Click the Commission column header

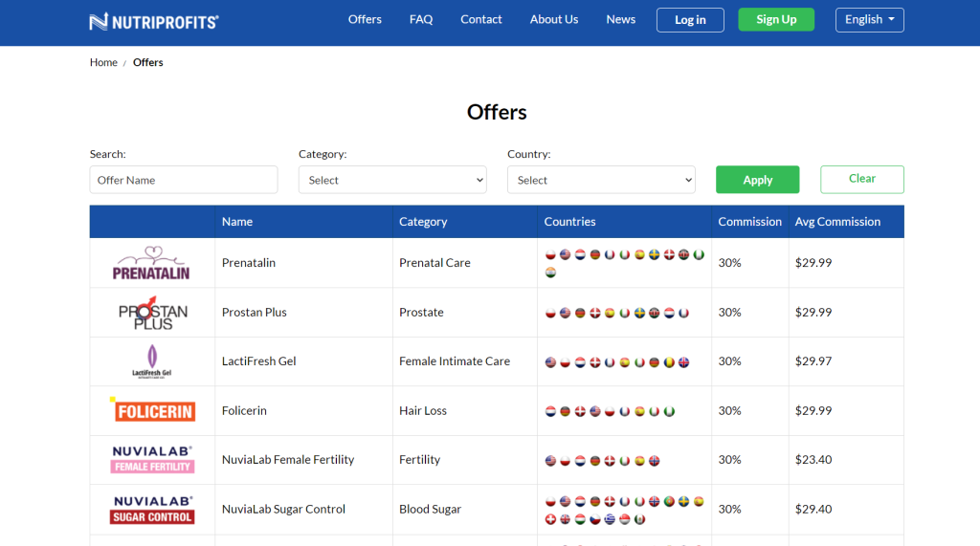(750, 222)
